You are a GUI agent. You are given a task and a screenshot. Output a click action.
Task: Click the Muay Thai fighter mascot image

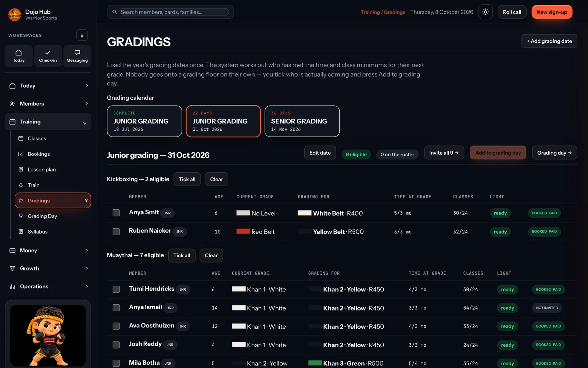click(x=48, y=336)
